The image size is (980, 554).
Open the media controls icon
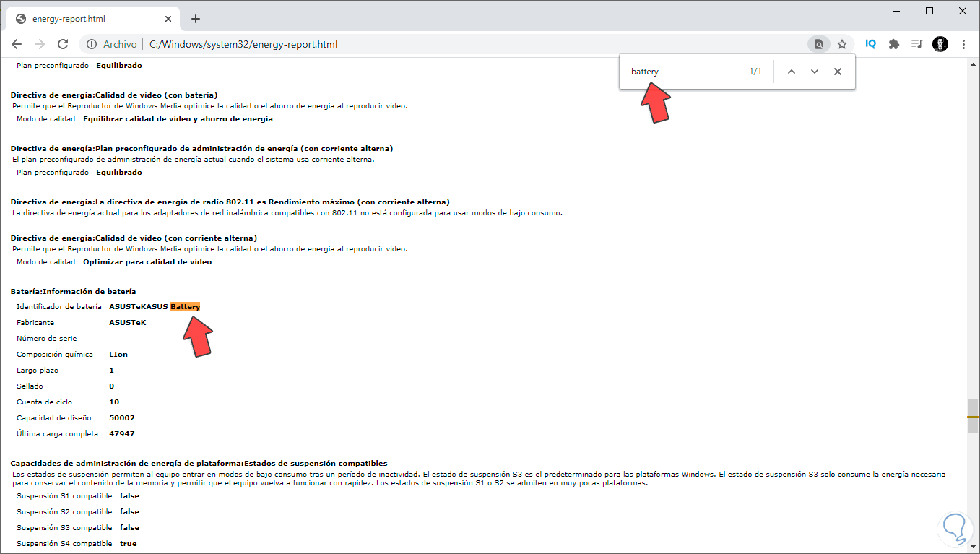[x=917, y=44]
